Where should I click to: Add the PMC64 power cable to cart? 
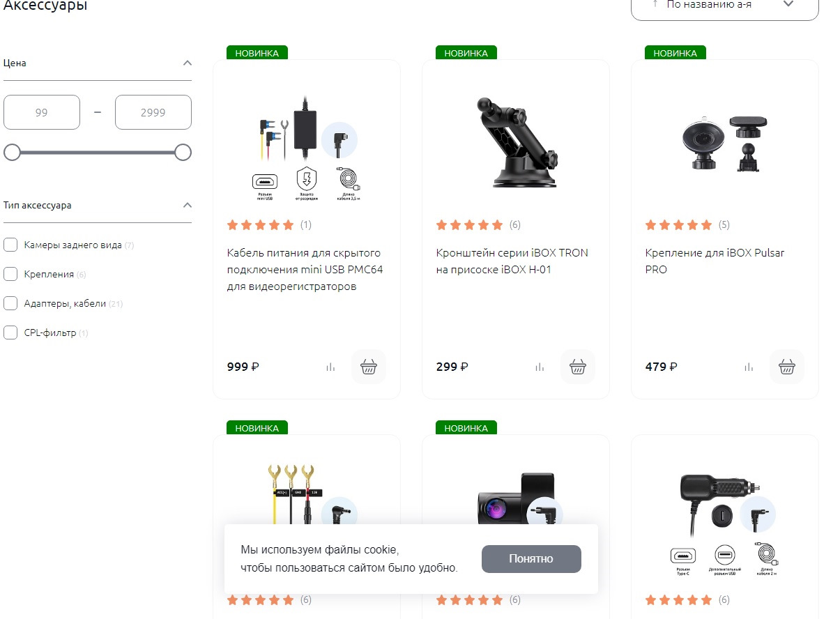click(369, 367)
